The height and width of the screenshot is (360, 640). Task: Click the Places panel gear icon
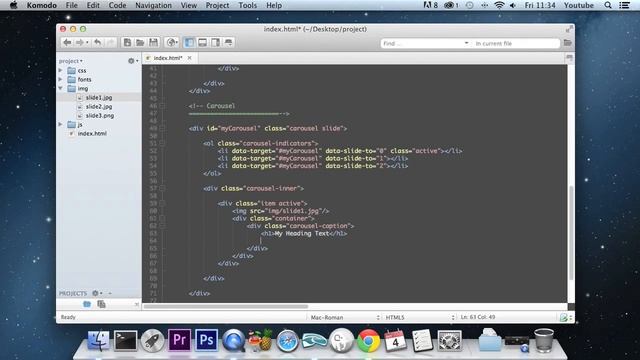[x=132, y=61]
